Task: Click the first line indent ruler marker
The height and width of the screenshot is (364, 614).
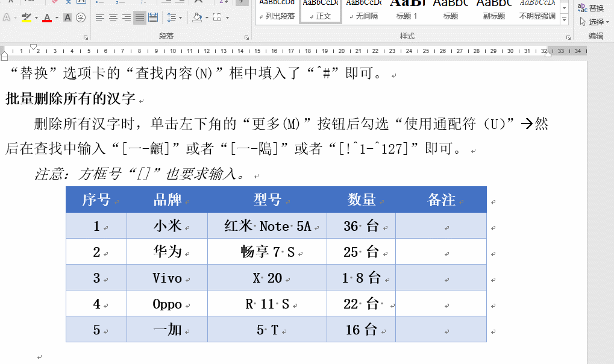Action: pyautogui.click(x=33, y=47)
